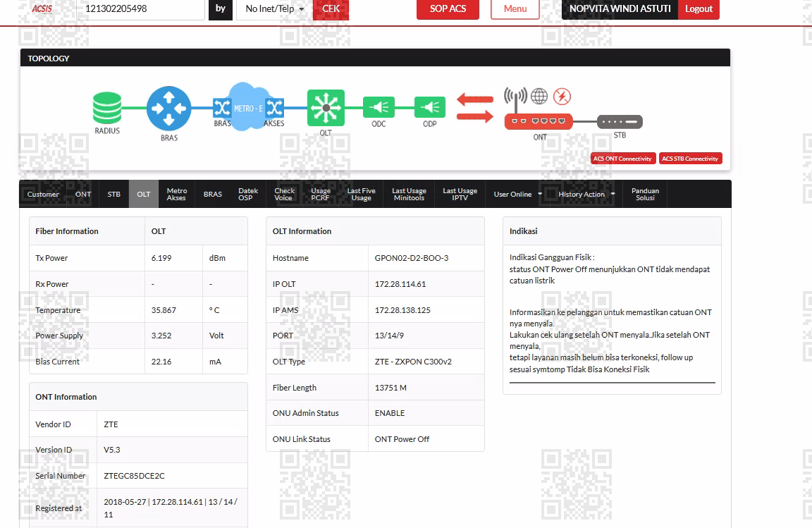Click the NOPVITA WINDI ASTUTI user name
The height and width of the screenshot is (528, 812).
click(x=620, y=8)
